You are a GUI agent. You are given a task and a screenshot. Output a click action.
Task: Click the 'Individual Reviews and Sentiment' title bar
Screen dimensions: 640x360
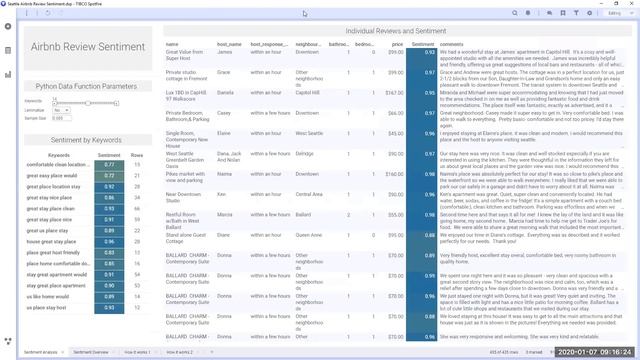tap(397, 31)
